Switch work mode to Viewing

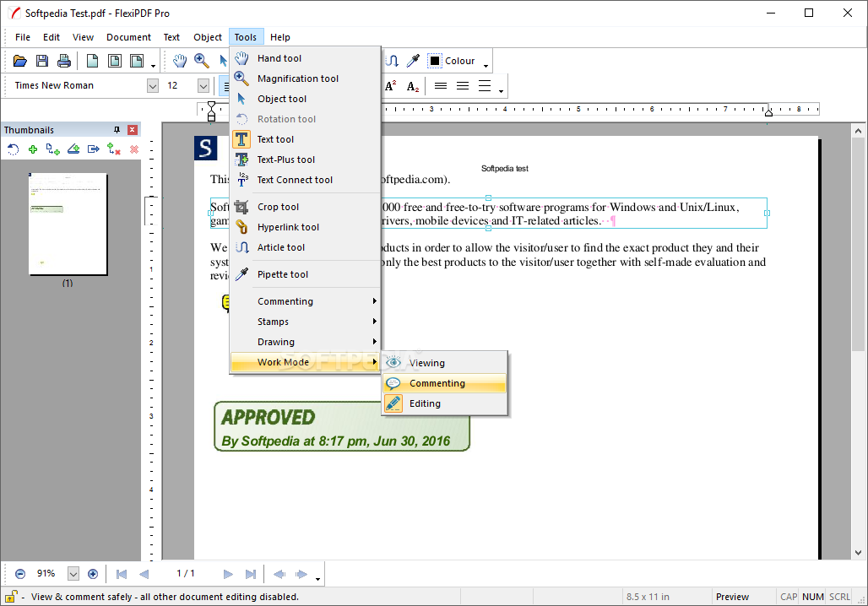pos(444,363)
